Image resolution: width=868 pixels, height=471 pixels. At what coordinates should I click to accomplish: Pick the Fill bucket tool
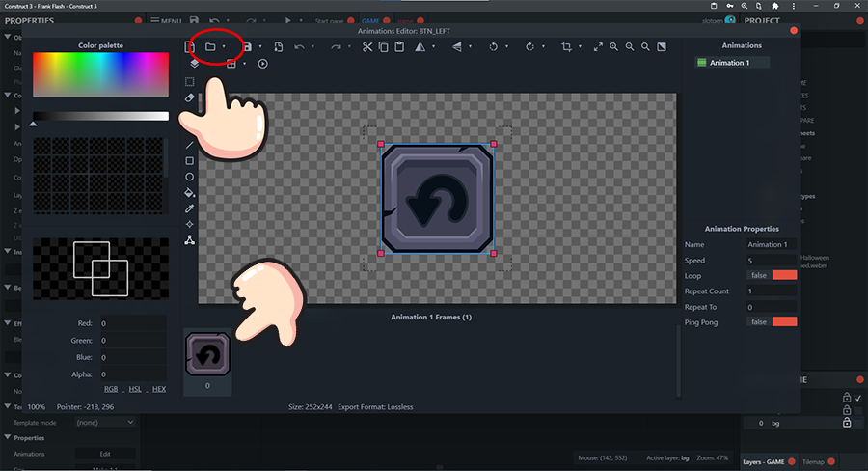click(x=190, y=192)
